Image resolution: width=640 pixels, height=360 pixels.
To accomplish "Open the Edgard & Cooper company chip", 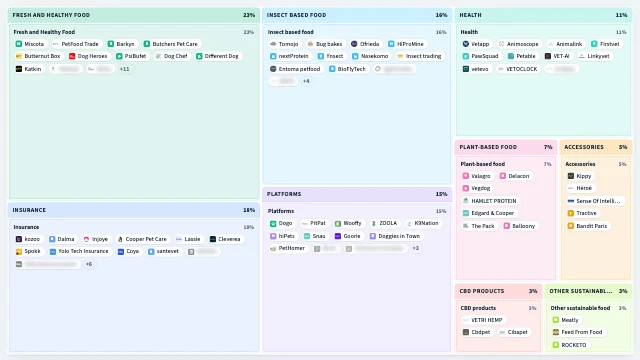I will click(x=489, y=213).
